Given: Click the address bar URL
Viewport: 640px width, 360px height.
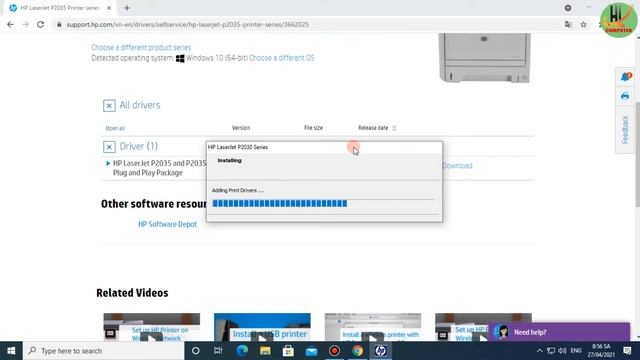Looking at the screenshot, I should (187, 24).
